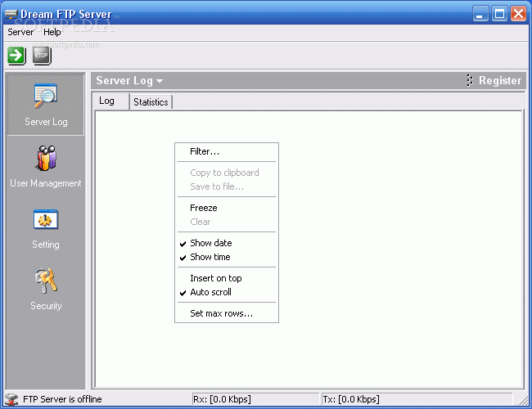This screenshot has height=409, width=532.
Task: Toggle the Show time option
Action: point(227,257)
